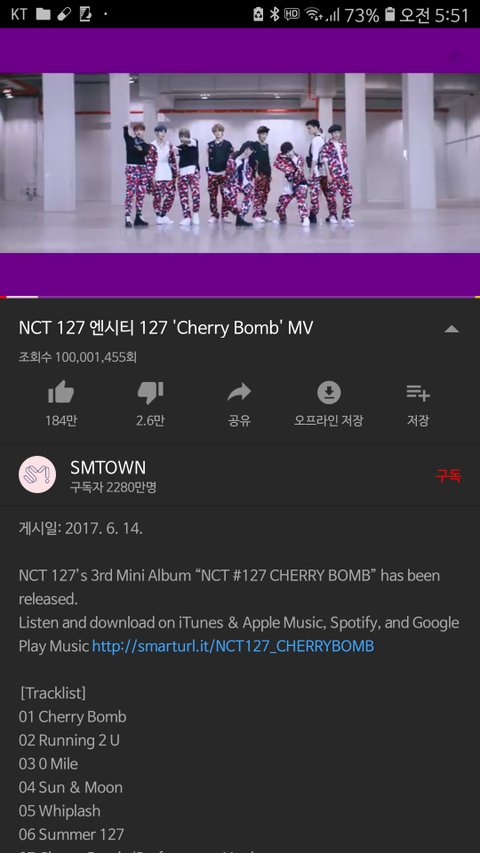480x853 pixels.
Task: Tap the folder notification icon in status bar
Action: tap(43, 14)
